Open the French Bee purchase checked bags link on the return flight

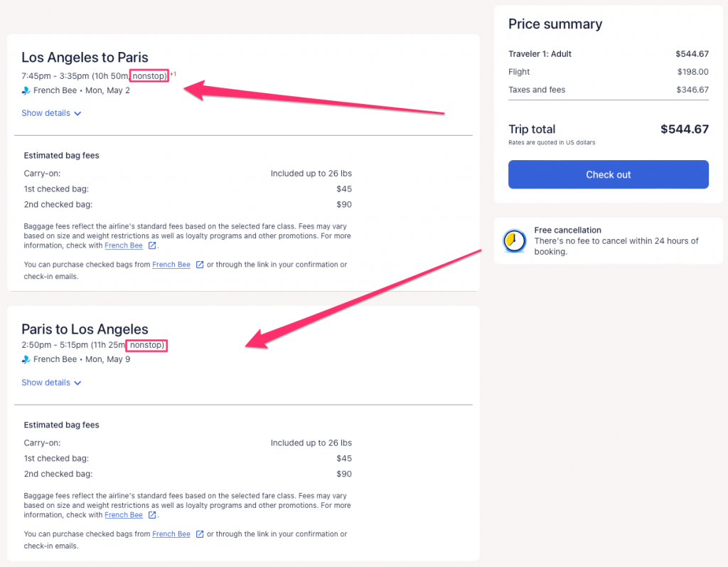coord(171,534)
